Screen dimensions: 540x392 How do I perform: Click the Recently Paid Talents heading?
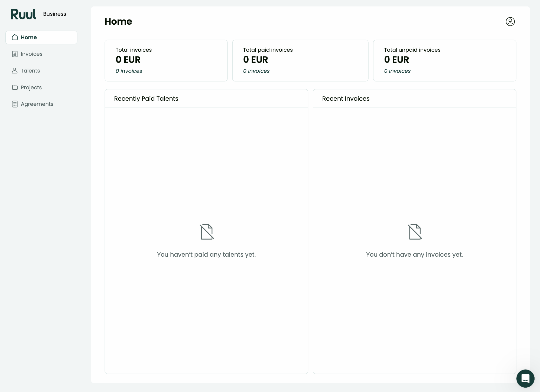point(146,99)
